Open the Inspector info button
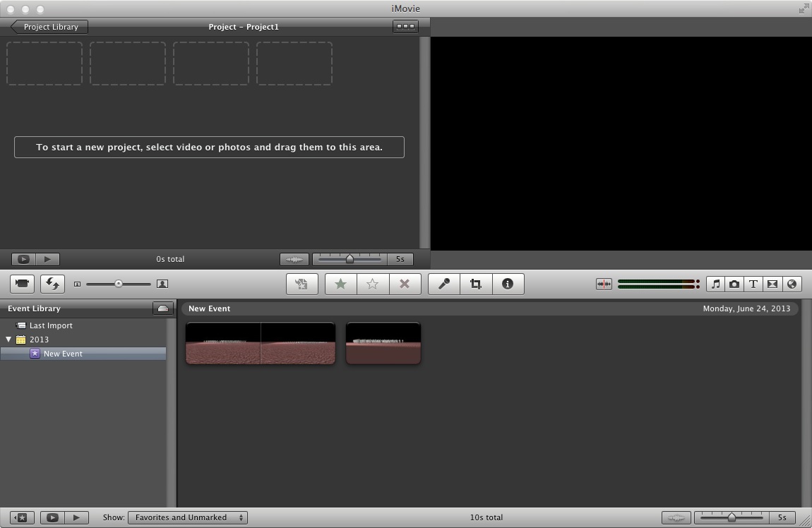Image resolution: width=812 pixels, height=528 pixels. tap(508, 284)
